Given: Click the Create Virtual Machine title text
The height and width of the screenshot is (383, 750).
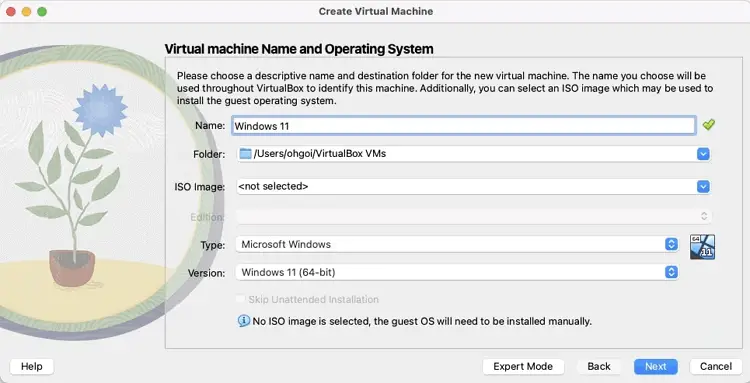Looking at the screenshot, I should (376, 11).
